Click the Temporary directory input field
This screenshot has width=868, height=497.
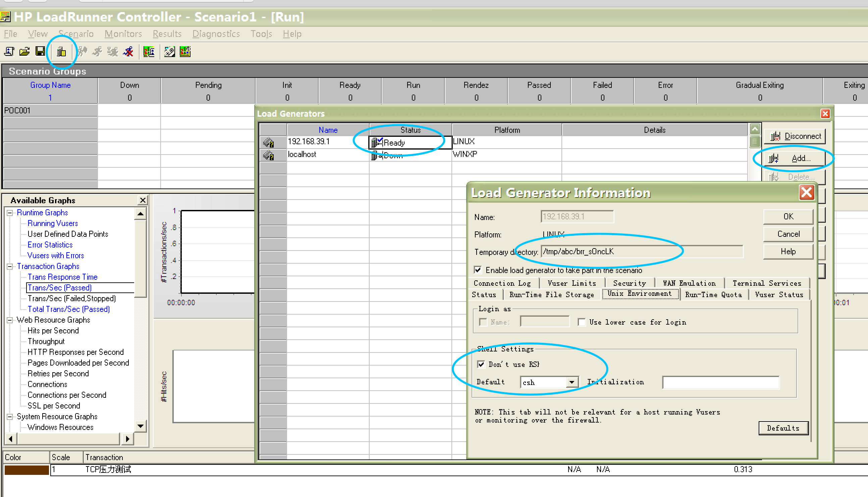click(x=642, y=252)
